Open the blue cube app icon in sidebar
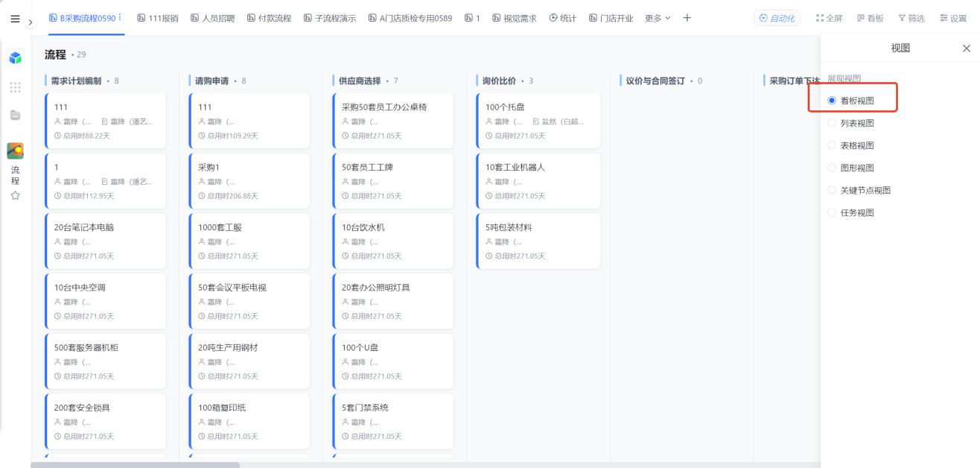 (x=15, y=57)
